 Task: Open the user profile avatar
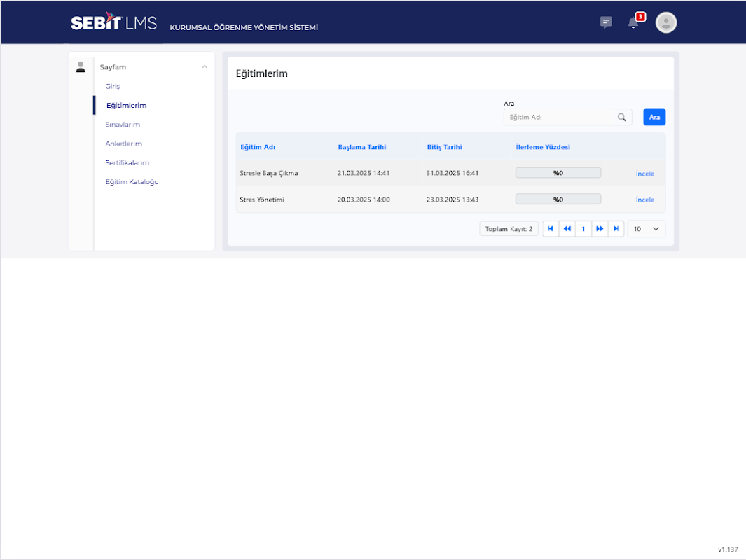(x=665, y=22)
